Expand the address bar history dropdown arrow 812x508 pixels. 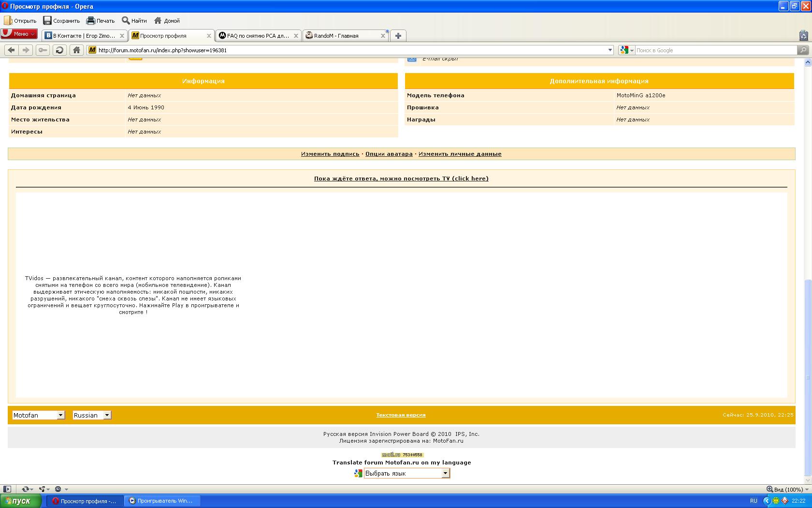(609, 50)
